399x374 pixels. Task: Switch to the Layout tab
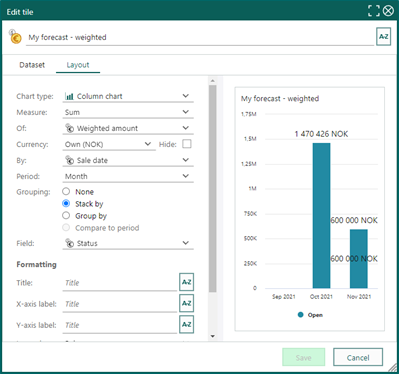(78, 65)
